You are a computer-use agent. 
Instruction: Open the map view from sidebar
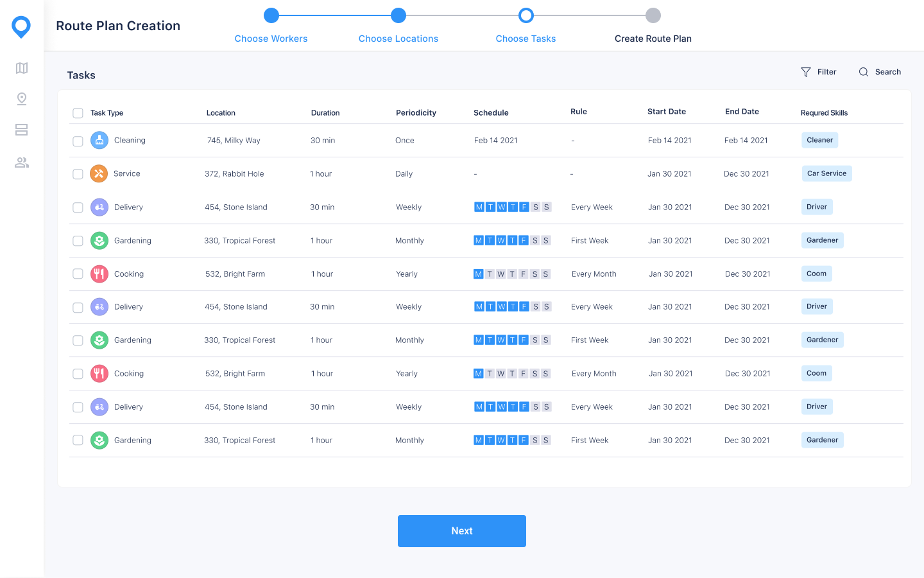(x=22, y=68)
